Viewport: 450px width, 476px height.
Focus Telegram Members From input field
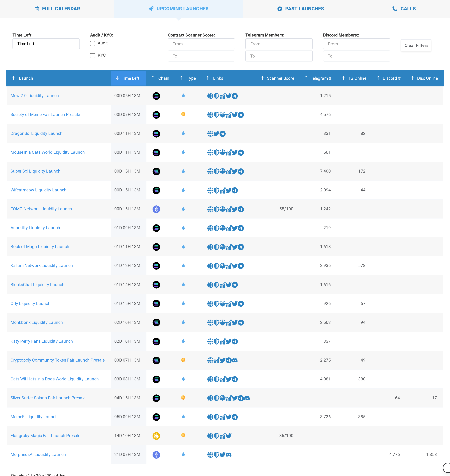click(x=279, y=44)
